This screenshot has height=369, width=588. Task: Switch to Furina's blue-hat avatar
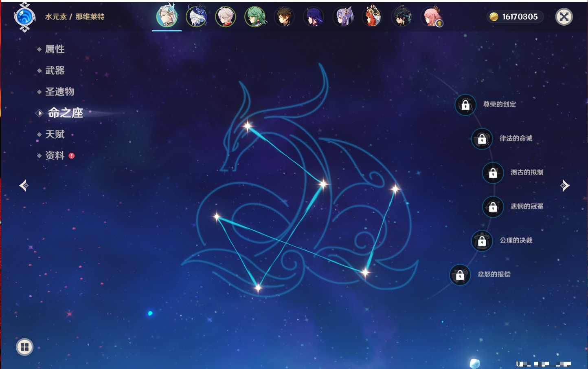tap(196, 17)
